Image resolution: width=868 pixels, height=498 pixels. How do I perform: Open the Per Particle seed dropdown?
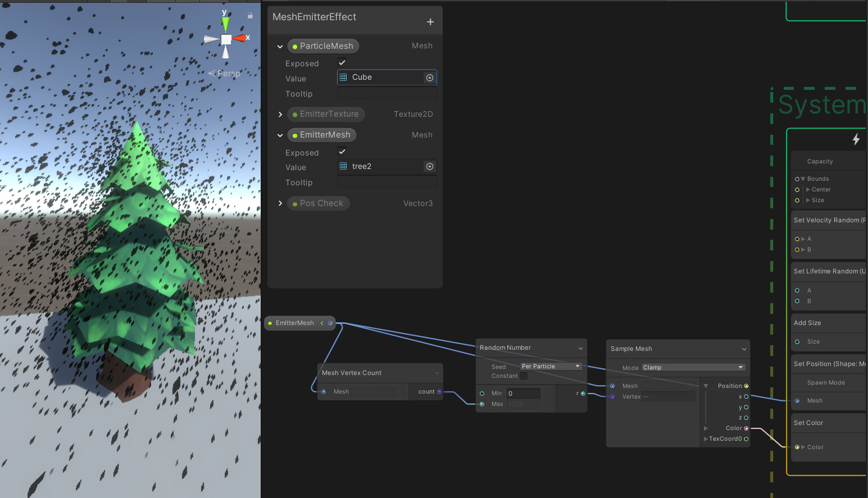coord(550,365)
